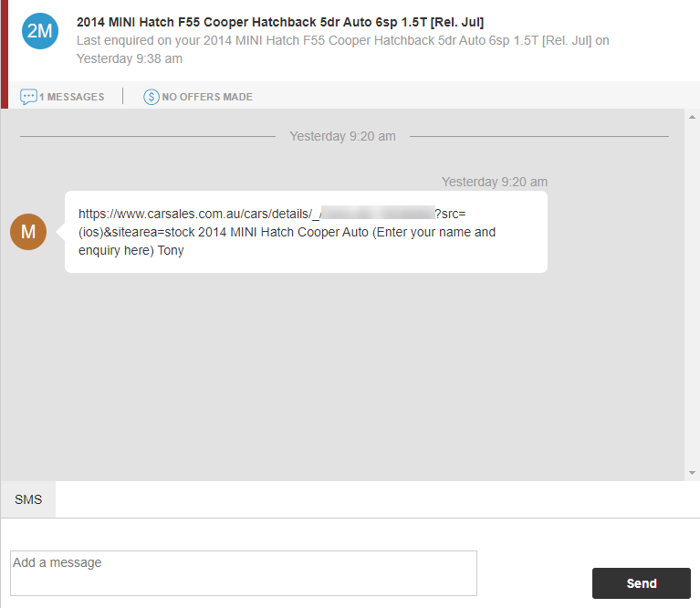Open the 2014 MINI Hatch F55 title

coord(280,22)
